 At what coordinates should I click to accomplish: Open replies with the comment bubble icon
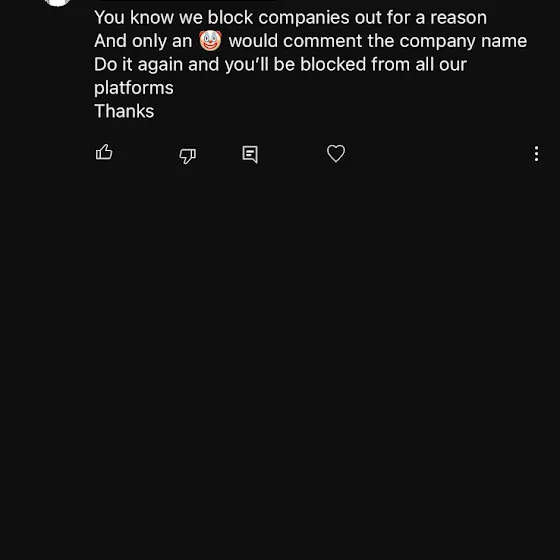250,154
